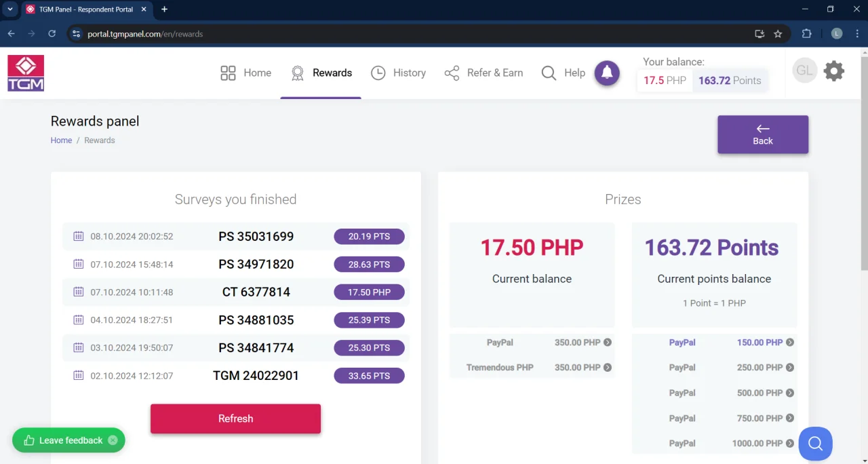Click arrow beside PayPal 150.00 PHP
Image resolution: width=868 pixels, height=464 pixels.
[790, 343]
